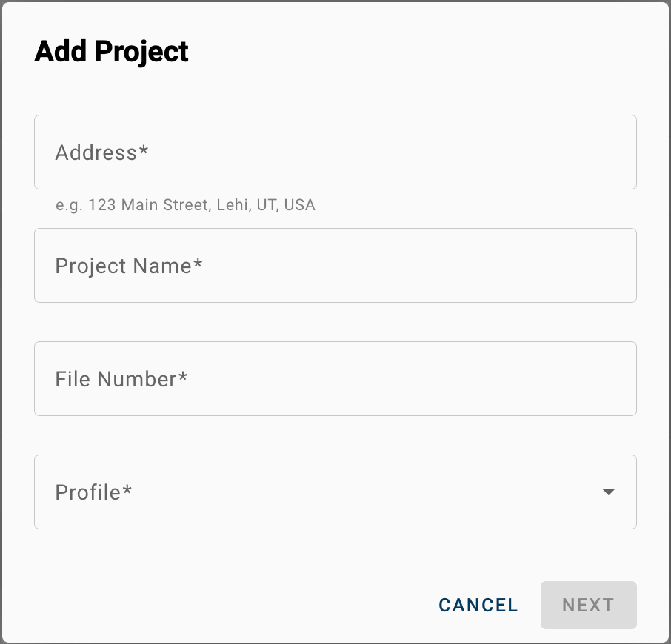Click the File Number* placeholder label
The width and height of the screenshot is (671, 644).
coord(121,379)
